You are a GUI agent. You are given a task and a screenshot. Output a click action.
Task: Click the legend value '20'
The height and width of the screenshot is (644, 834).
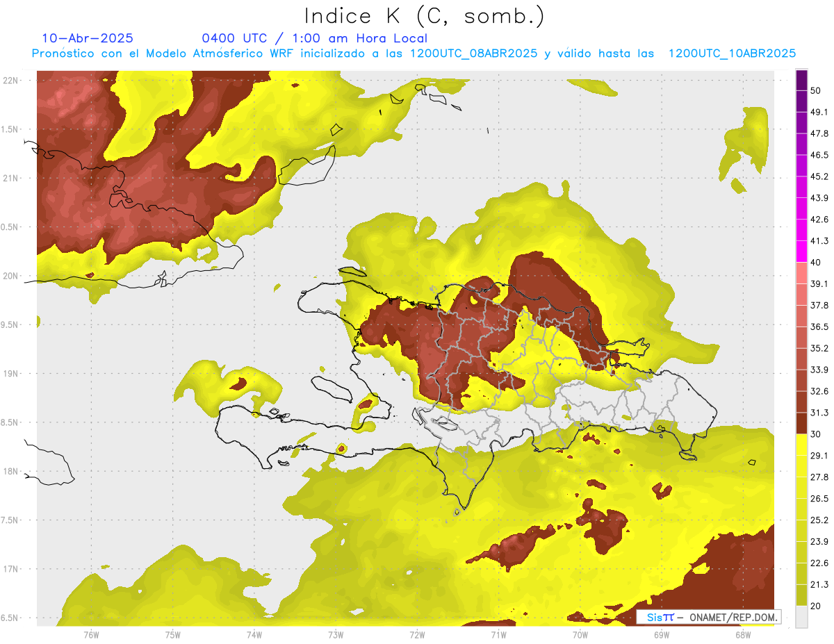817,606
